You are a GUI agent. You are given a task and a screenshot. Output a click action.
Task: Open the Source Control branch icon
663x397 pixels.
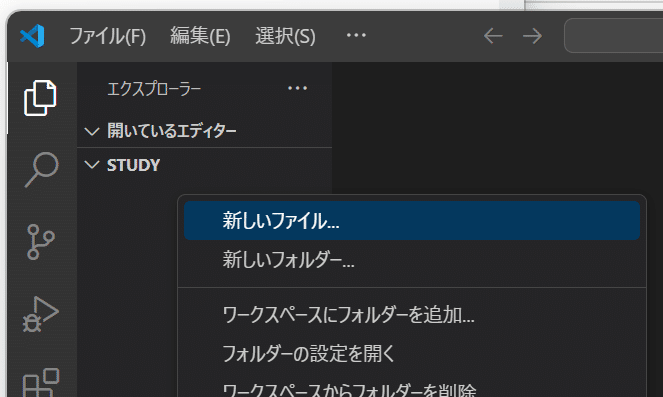coord(41,242)
